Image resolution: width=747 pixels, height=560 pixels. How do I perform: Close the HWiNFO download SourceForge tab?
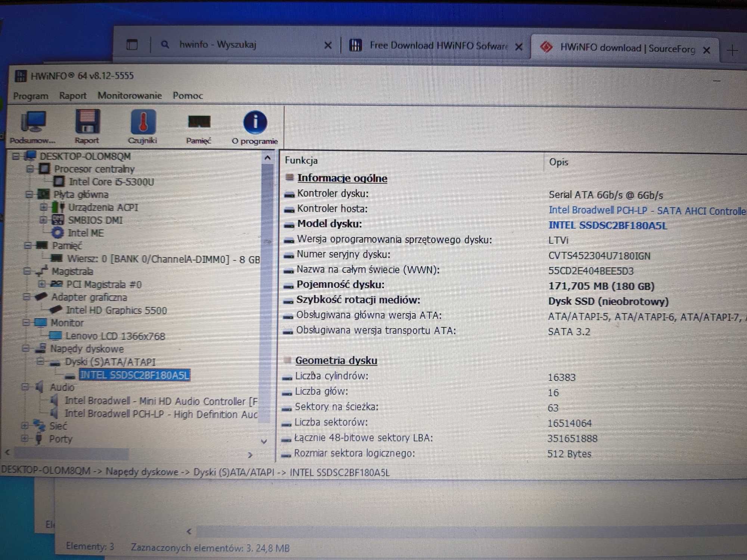coord(706,50)
